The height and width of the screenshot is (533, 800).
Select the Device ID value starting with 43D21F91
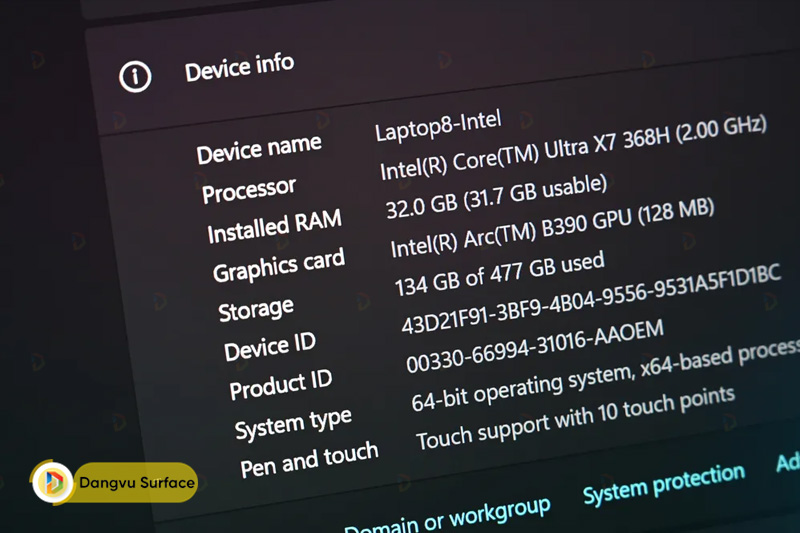591,299
